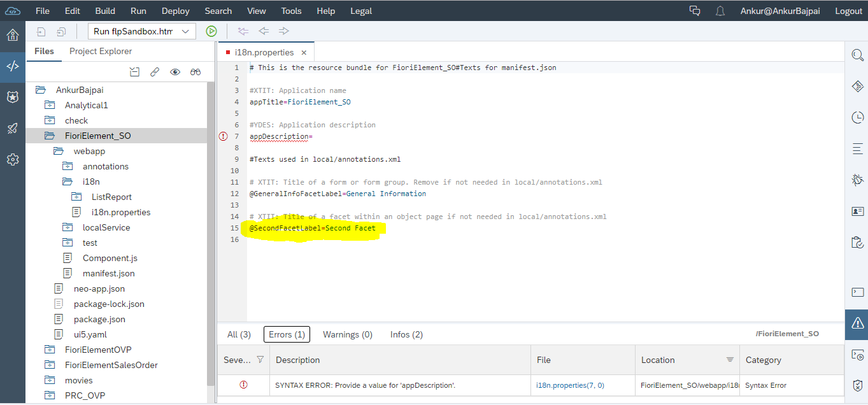Open the Search pane on right sidebar
The height and width of the screenshot is (405, 868).
coord(857,56)
